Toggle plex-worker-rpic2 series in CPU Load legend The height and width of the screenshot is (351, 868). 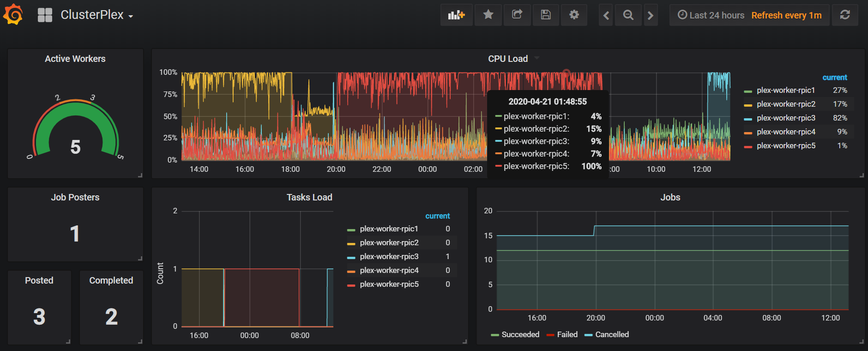786,104
